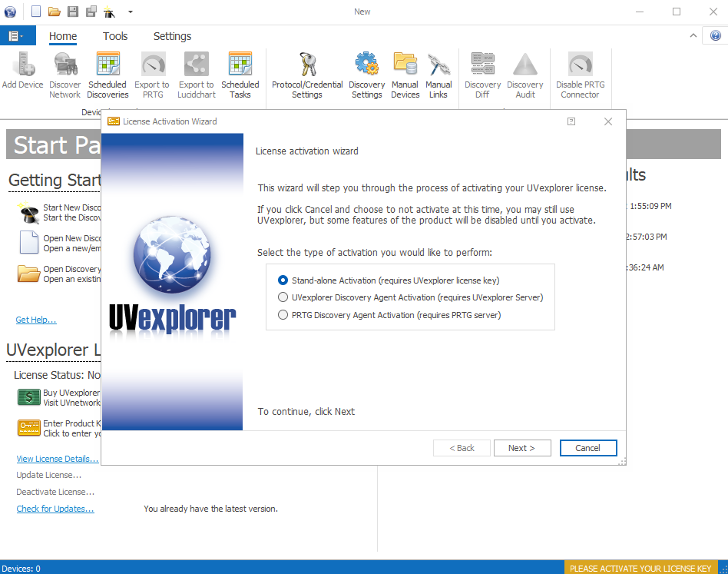
Task: Open the quick access toolbar customize dropdown arrow
Action: point(131,12)
